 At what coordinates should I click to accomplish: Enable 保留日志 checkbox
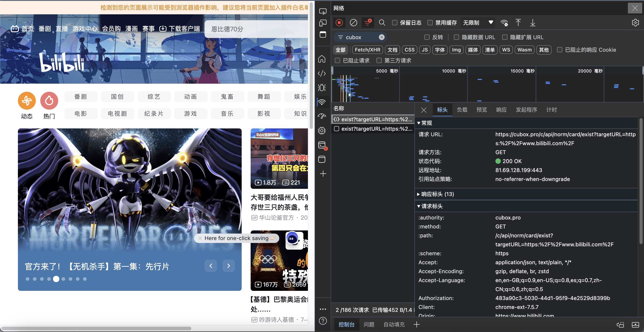pos(395,23)
